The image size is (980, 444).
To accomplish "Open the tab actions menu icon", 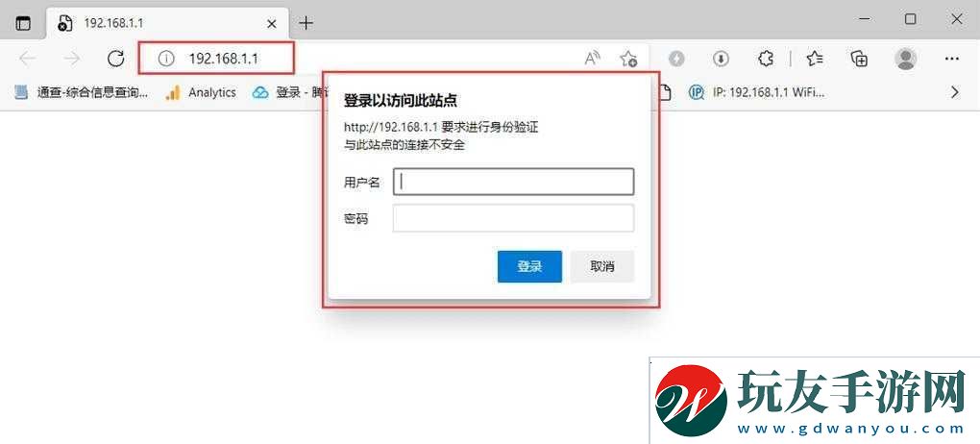I will click(22, 23).
